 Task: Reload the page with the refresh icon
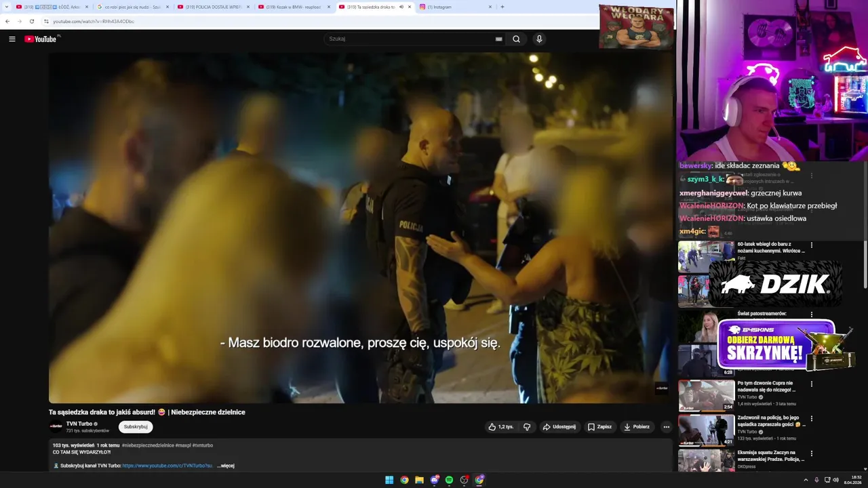click(31, 21)
